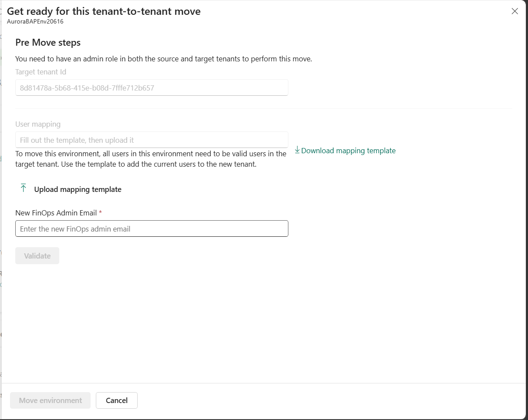Click the Validate button
The width and height of the screenshot is (528, 420).
[37, 256]
